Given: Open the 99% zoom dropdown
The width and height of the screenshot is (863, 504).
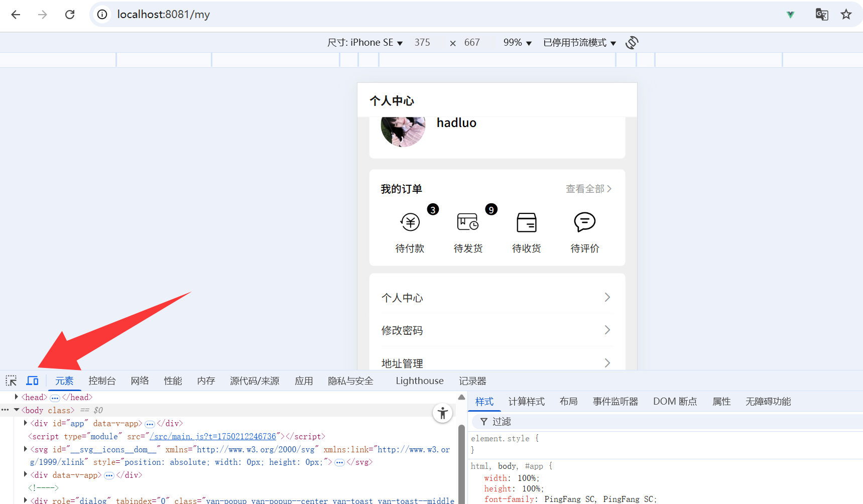Looking at the screenshot, I should tap(517, 43).
